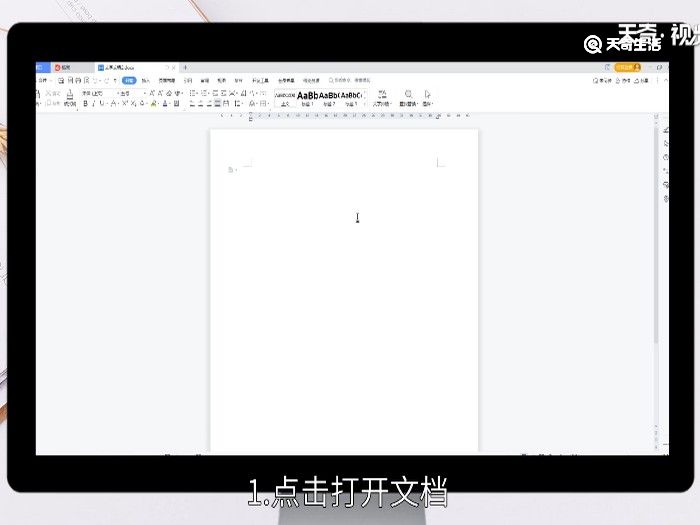Click the paragraph layout marker at top-left of page
Viewport: 700px width, 525px height.
pos(231,170)
